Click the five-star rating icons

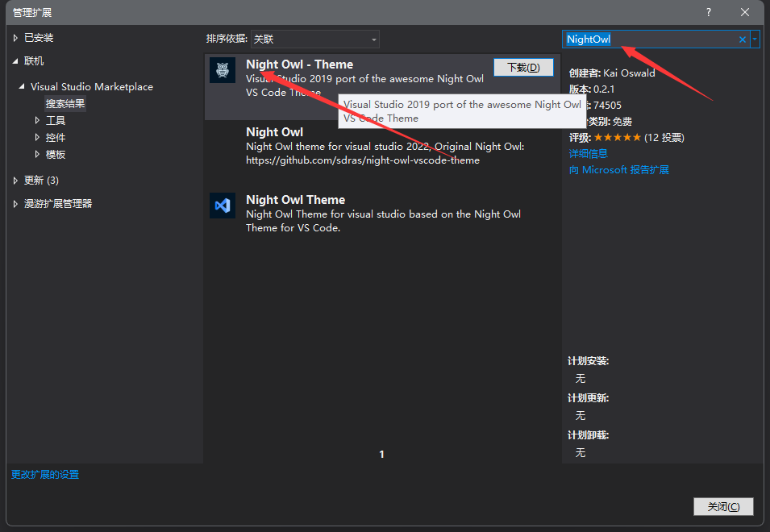pos(617,138)
